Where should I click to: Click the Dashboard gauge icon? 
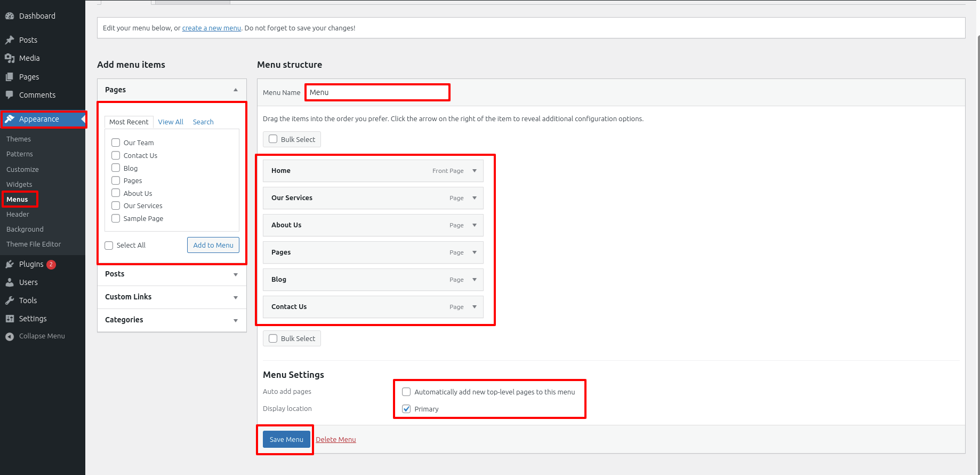10,16
